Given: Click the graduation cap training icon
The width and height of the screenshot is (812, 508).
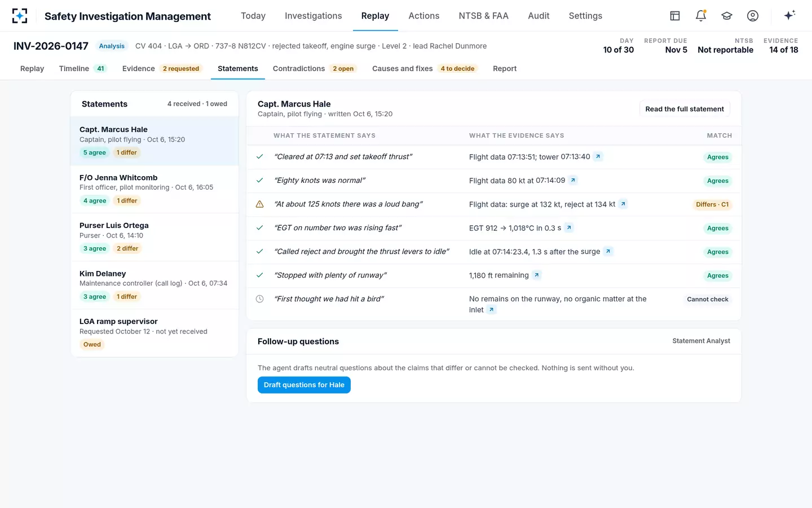Looking at the screenshot, I should click(x=727, y=16).
